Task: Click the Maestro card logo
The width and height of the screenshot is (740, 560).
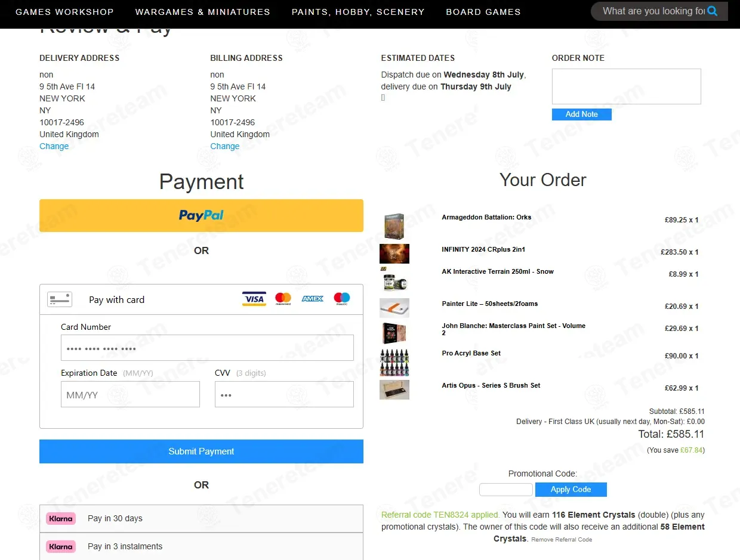Action: click(342, 299)
